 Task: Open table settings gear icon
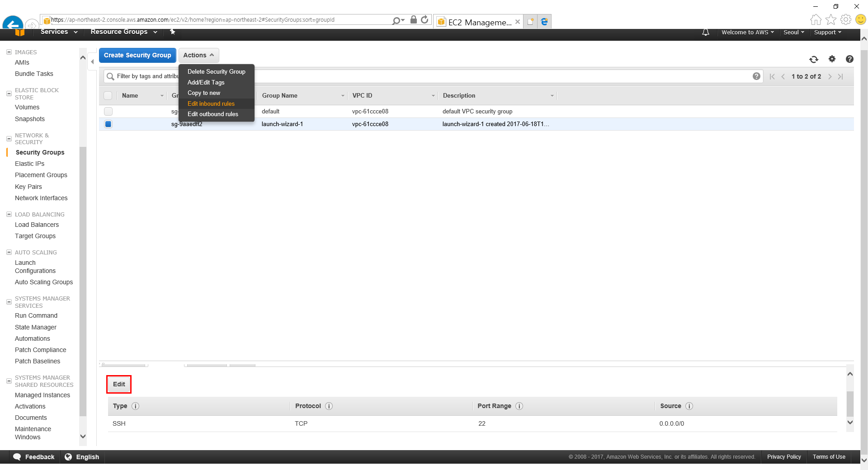(832, 59)
